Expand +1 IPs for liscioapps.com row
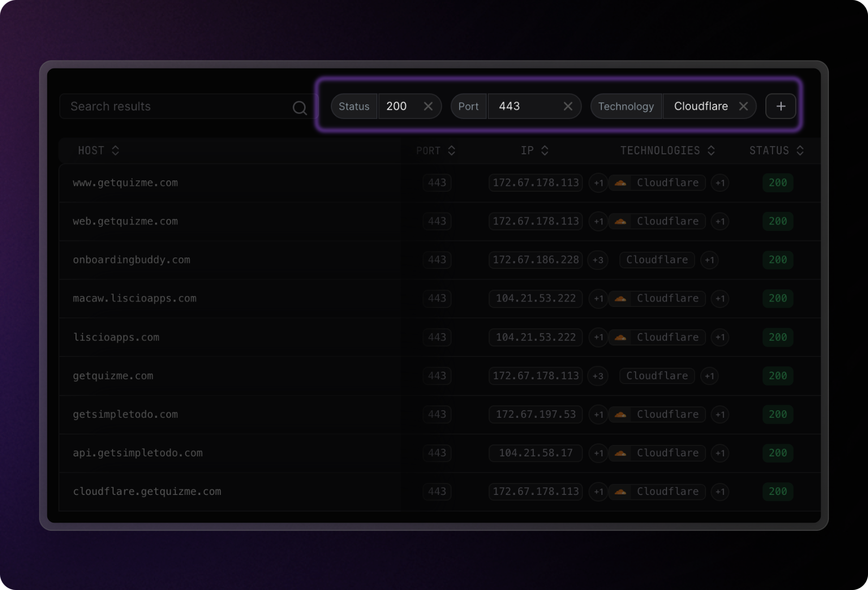The image size is (868, 590). 598,337
